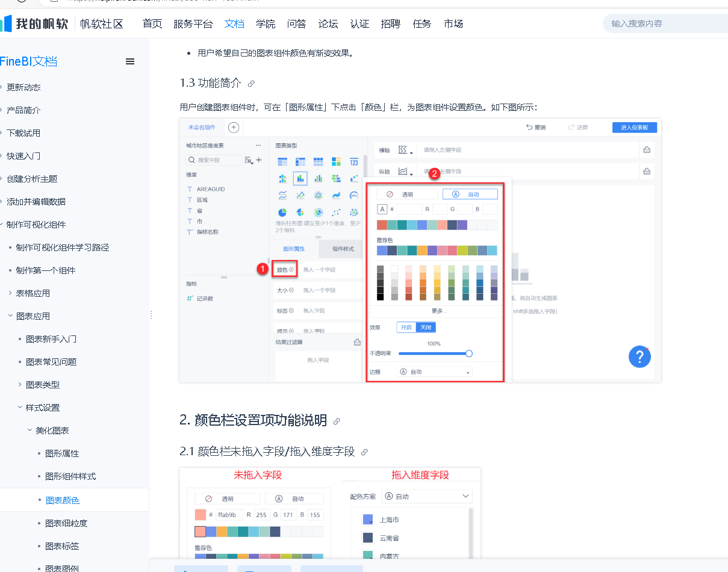Collapse the 制作可视化组件 sidebar section
This screenshot has height=572, width=728.
2,225
